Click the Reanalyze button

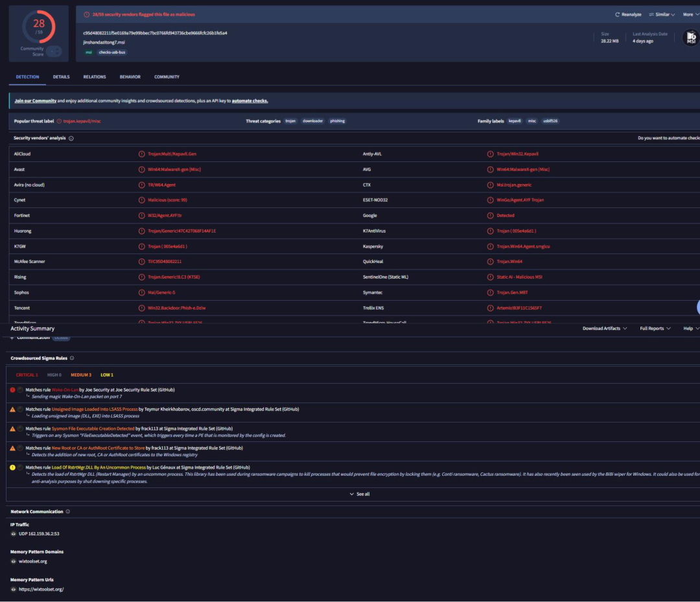(x=628, y=15)
